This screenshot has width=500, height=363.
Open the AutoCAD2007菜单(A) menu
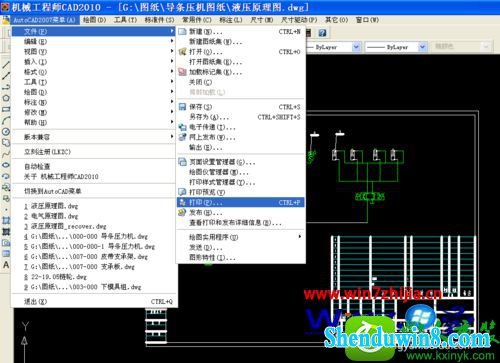[44, 20]
